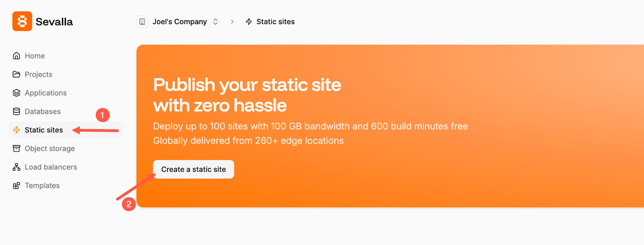The height and width of the screenshot is (245, 644).
Task: Click the company building icon in the breadcrumb
Action: (x=142, y=21)
